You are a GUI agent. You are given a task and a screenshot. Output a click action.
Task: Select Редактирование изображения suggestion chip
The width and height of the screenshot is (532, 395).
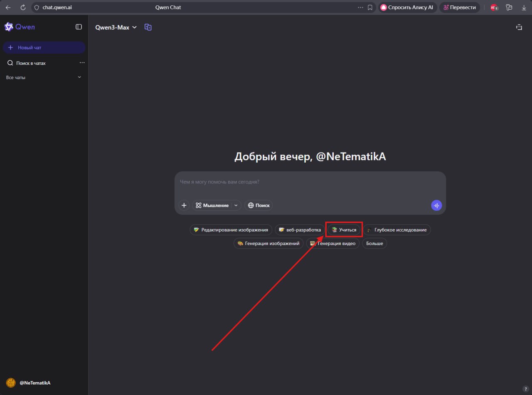pos(231,230)
